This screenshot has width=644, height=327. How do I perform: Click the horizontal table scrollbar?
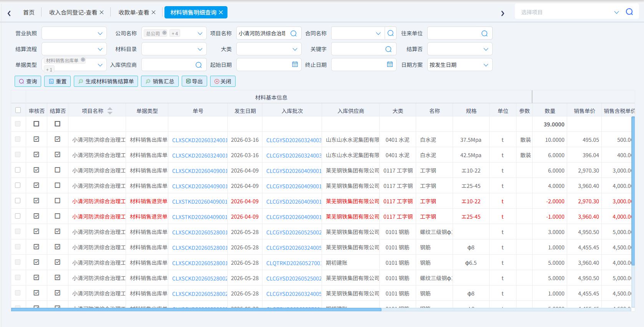(x=196, y=309)
